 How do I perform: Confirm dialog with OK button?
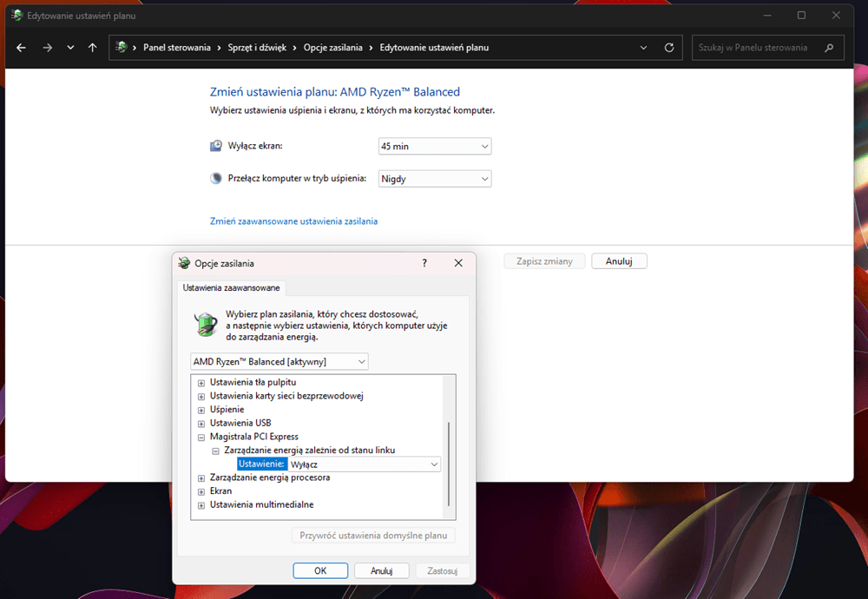[x=320, y=570]
